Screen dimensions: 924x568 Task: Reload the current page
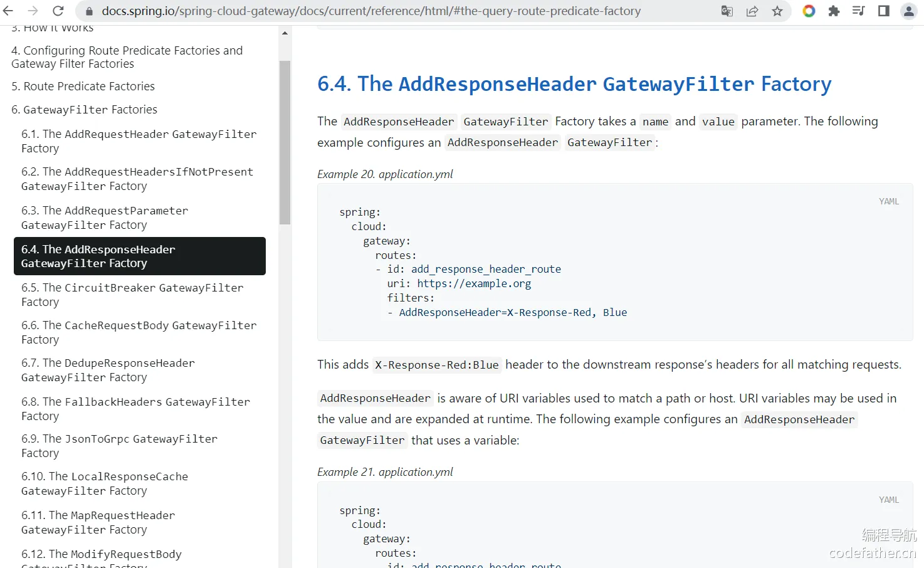58,11
